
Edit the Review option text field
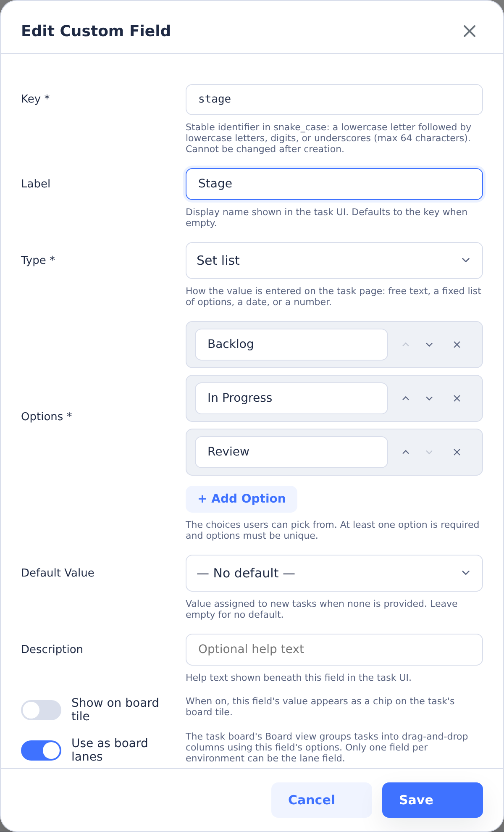point(291,452)
